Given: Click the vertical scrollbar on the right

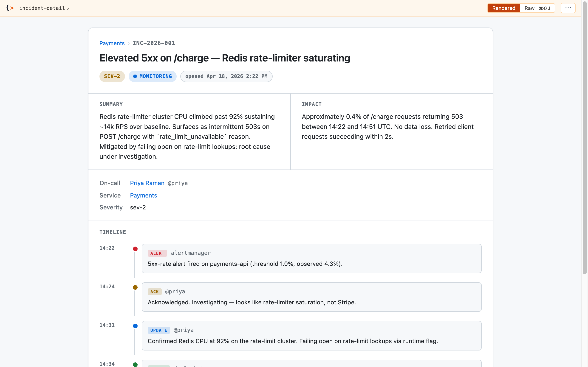Looking at the screenshot, I should 585,146.
